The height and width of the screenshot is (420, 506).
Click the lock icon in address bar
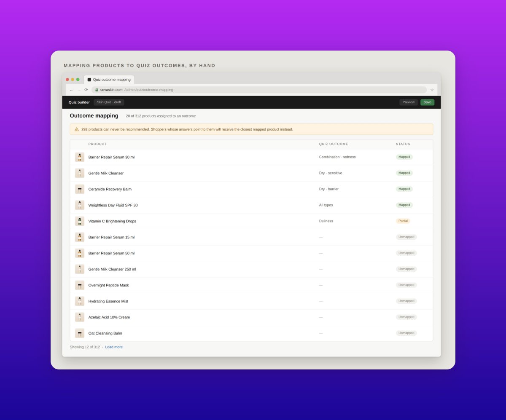pyautogui.click(x=97, y=90)
